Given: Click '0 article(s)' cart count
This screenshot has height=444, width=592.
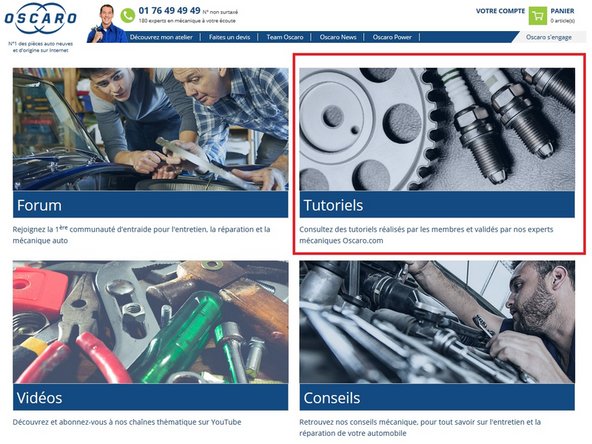Looking at the screenshot, I should tap(563, 21).
